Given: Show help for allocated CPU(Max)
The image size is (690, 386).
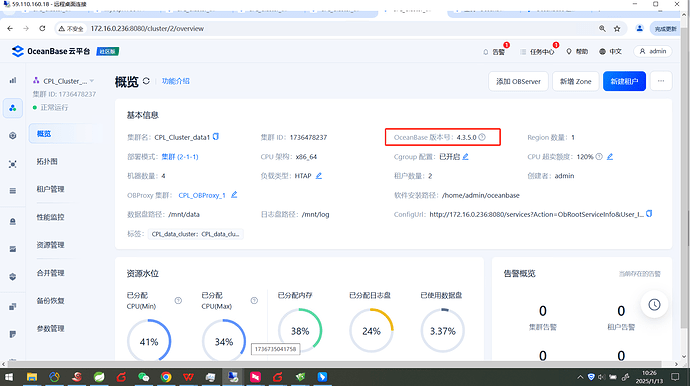Looking at the screenshot, I should click(254, 301).
